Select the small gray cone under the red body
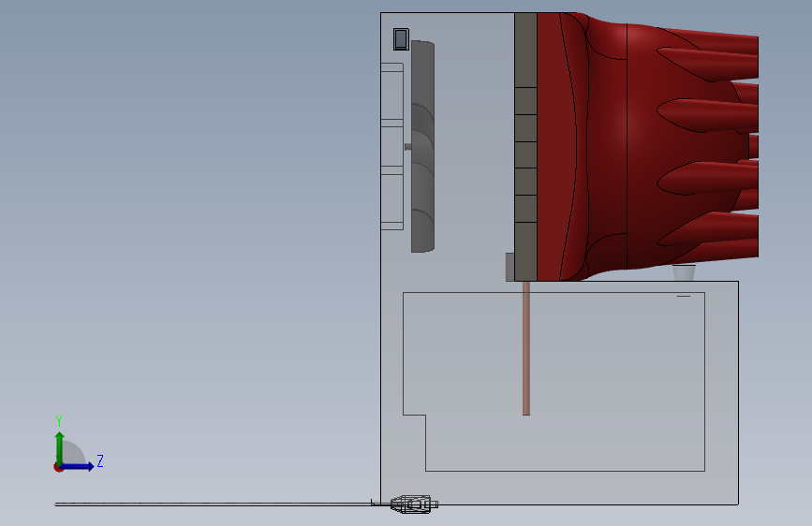The height and width of the screenshot is (526, 812). point(684,272)
